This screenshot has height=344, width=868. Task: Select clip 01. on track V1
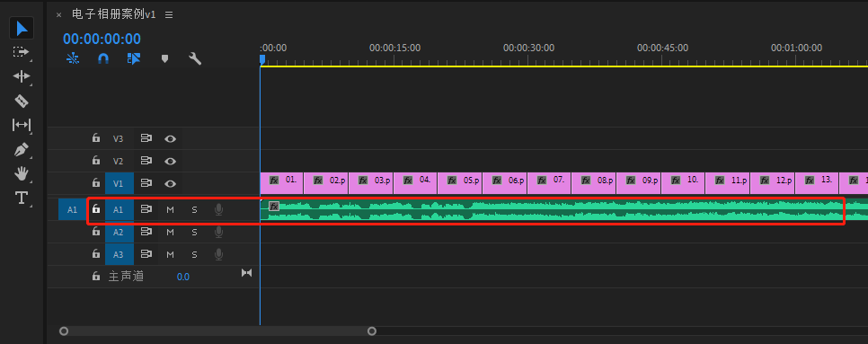tap(282, 183)
